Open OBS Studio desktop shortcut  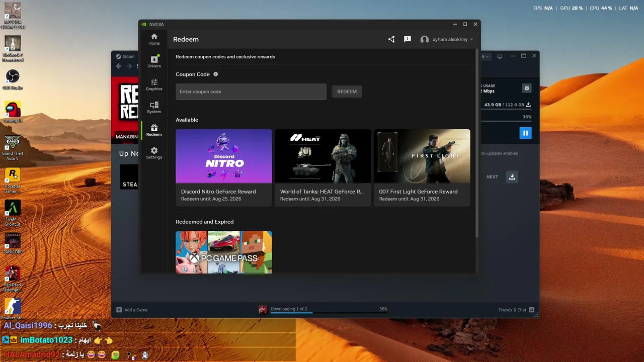13,79
